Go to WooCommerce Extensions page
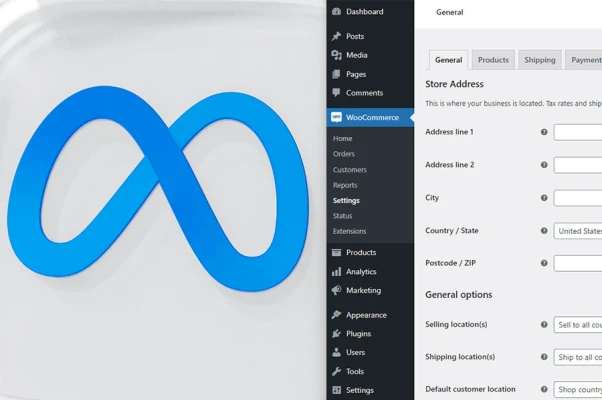The width and height of the screenshot is (602, 400). (350, 231)
